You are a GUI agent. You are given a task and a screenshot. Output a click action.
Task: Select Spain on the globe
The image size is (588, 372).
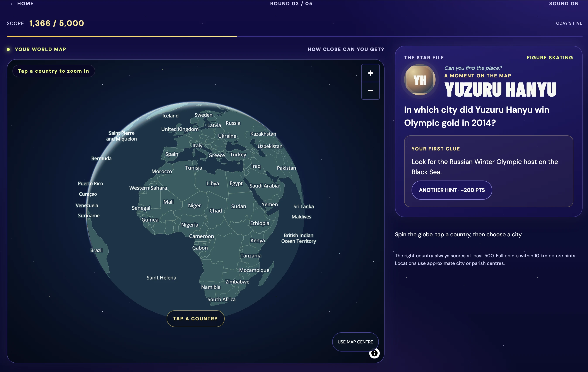[171, 154]
